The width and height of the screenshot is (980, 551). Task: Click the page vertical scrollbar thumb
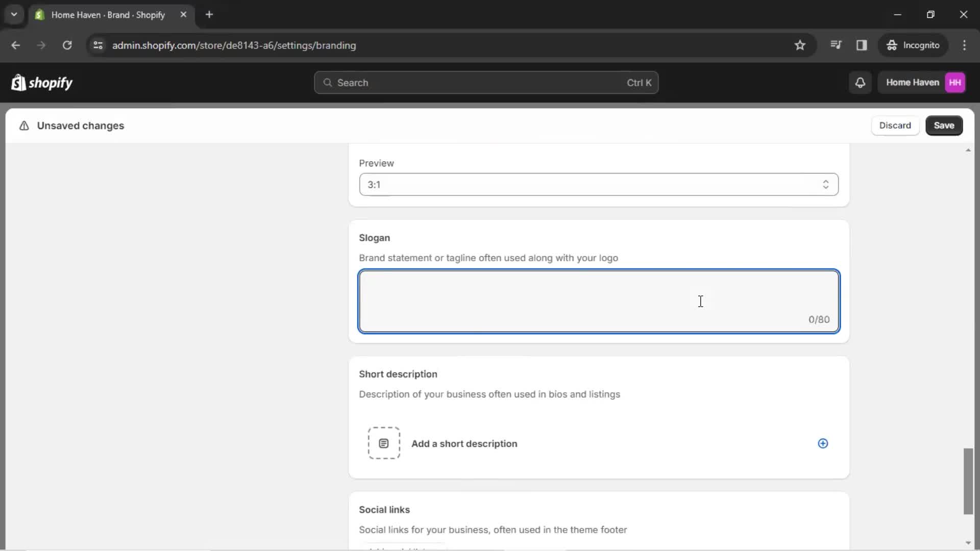pyautogui.click(x=968, y=481)
